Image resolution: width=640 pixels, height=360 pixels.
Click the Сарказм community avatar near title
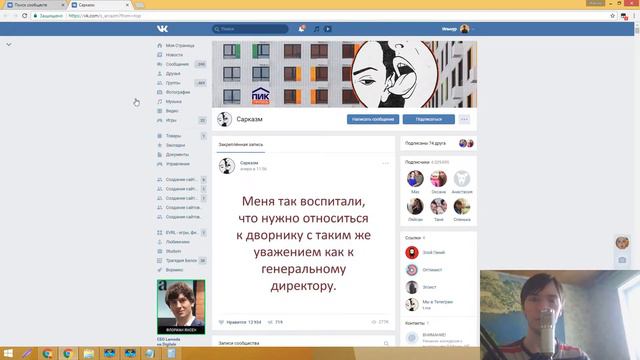224,119
